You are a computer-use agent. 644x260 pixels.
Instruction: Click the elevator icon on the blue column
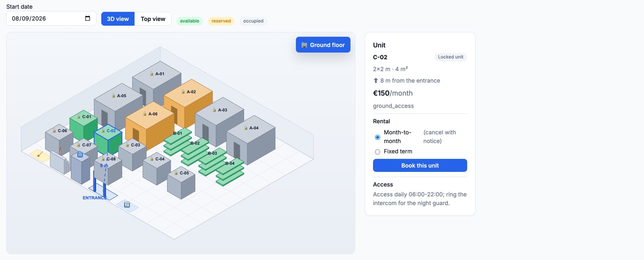click(80, 154)
